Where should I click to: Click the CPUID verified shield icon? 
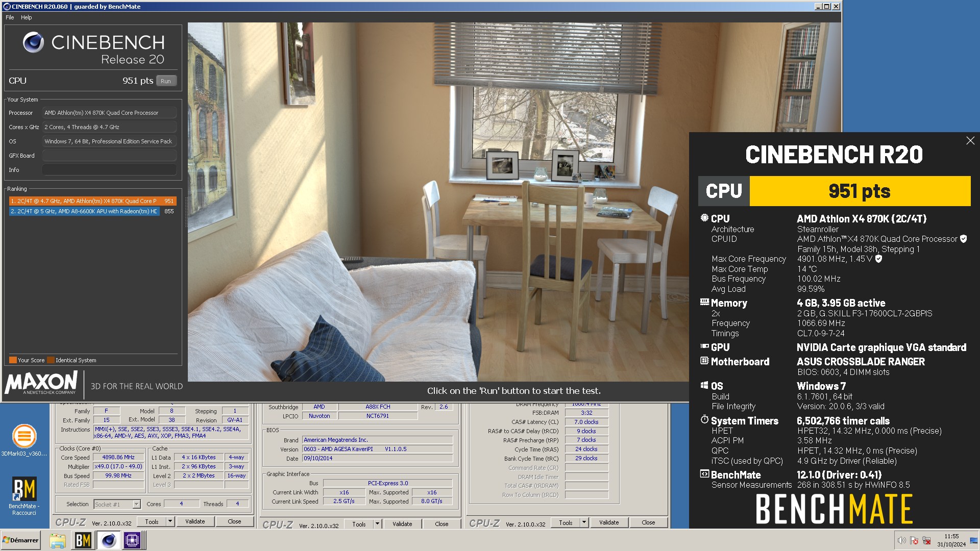pyautogui.click(x=963, y=239)
